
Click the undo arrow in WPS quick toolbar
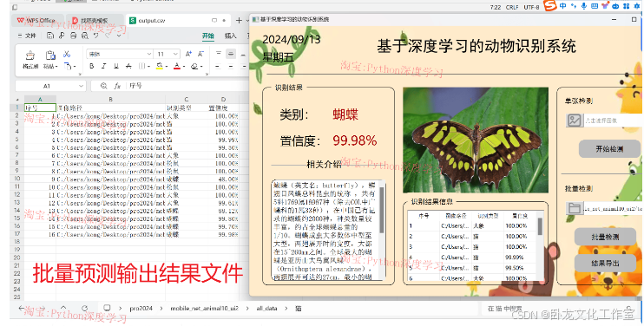coord(96,36)
